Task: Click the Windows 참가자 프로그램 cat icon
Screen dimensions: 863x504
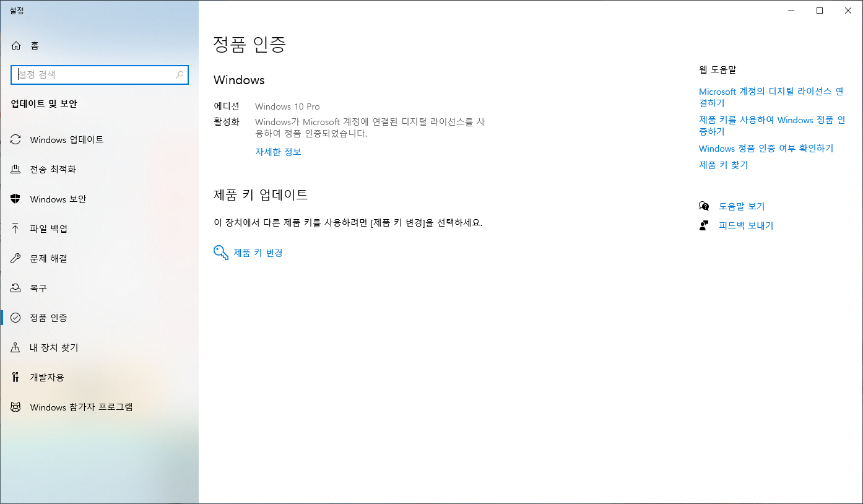Action: pos(16,407)
